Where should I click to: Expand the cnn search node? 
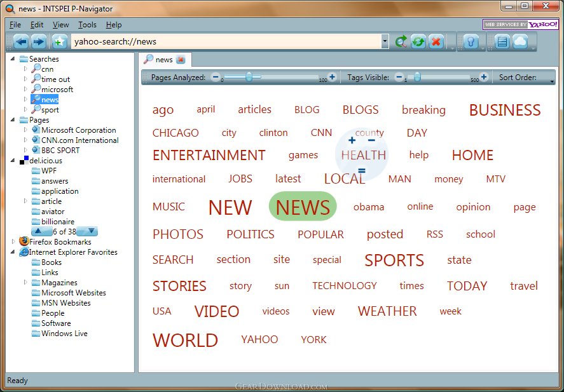[25, 69]
